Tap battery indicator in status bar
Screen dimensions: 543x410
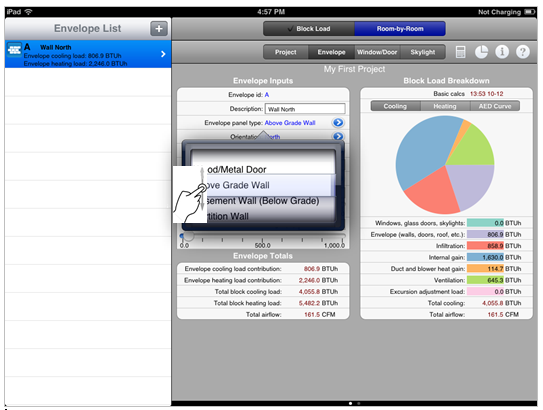[529, 12]
